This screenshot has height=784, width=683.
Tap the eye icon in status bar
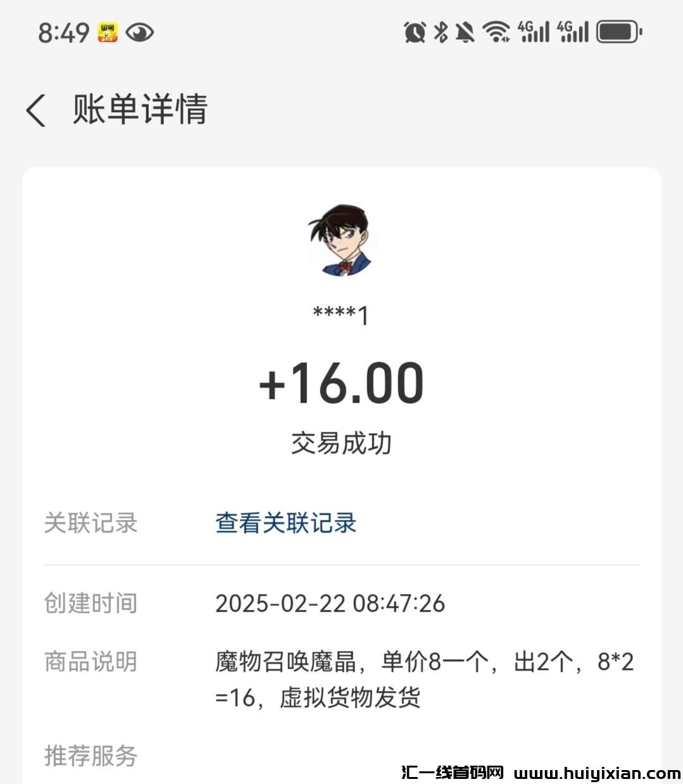(x=139, y=32)
